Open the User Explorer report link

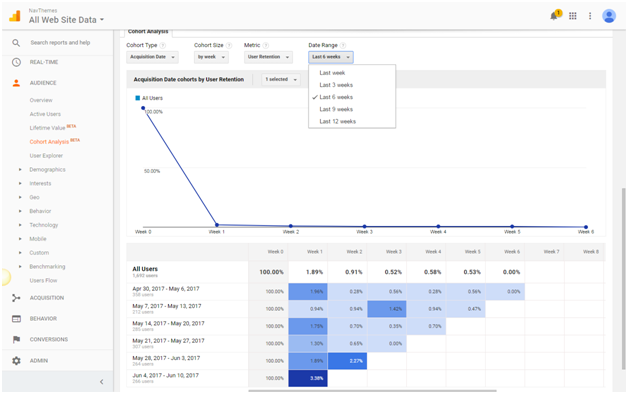click(x=46, y=156)
